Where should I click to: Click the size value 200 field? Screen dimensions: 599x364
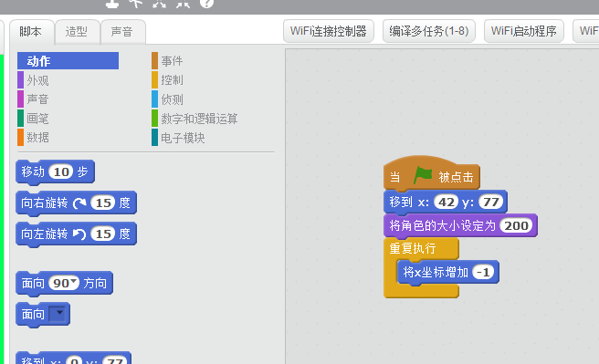coord(516,225)
